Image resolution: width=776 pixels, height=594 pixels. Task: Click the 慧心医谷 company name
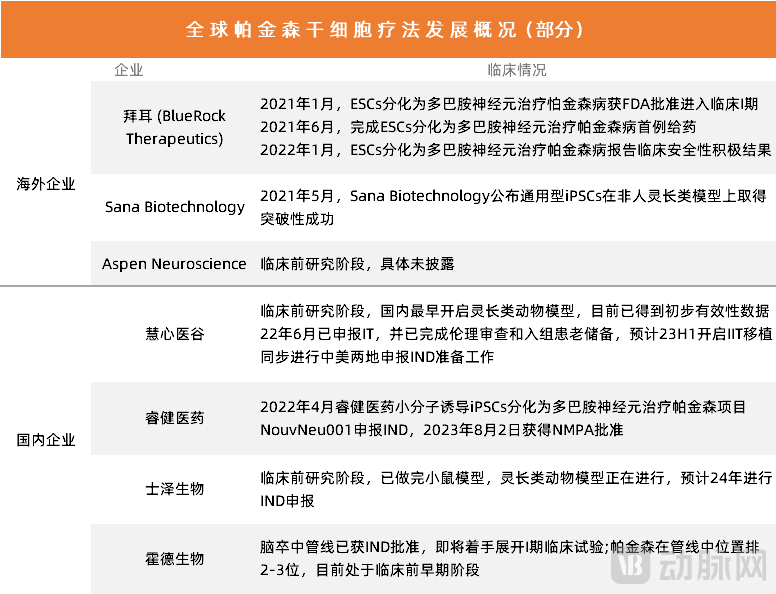click(175, 333)
